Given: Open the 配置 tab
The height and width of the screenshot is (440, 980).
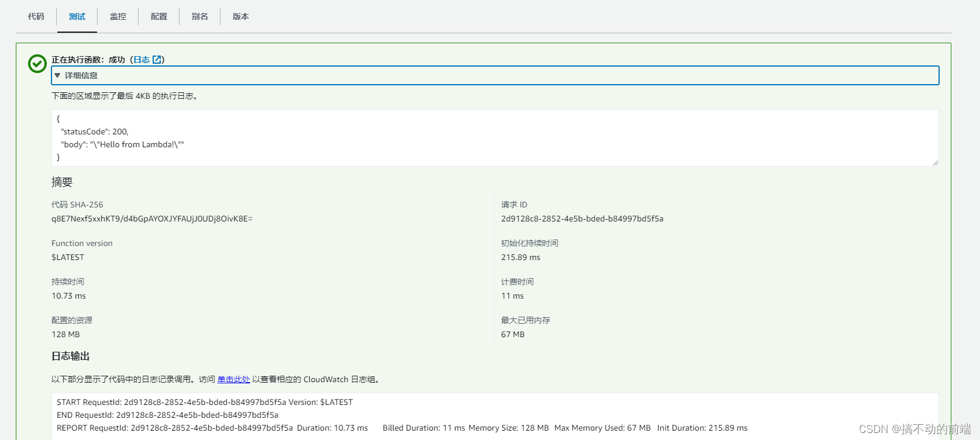Looking at the screenshot, I should click(159, 16).
